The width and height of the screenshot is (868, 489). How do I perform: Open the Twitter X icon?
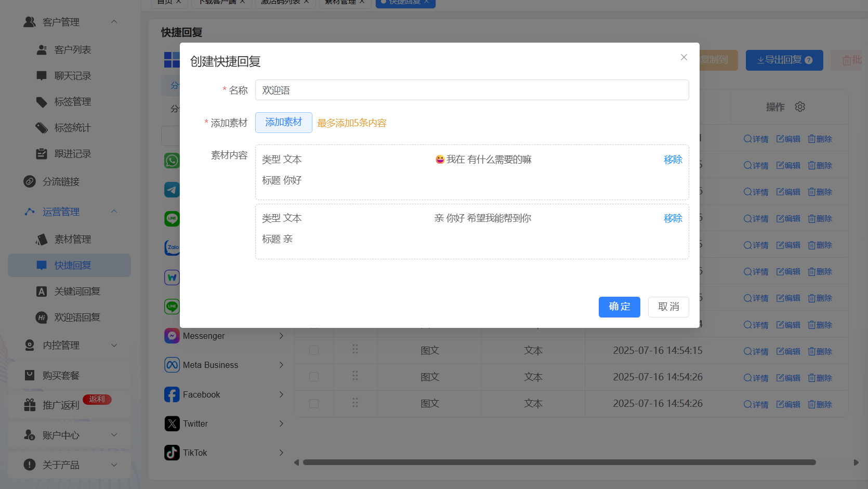[172, 424]
